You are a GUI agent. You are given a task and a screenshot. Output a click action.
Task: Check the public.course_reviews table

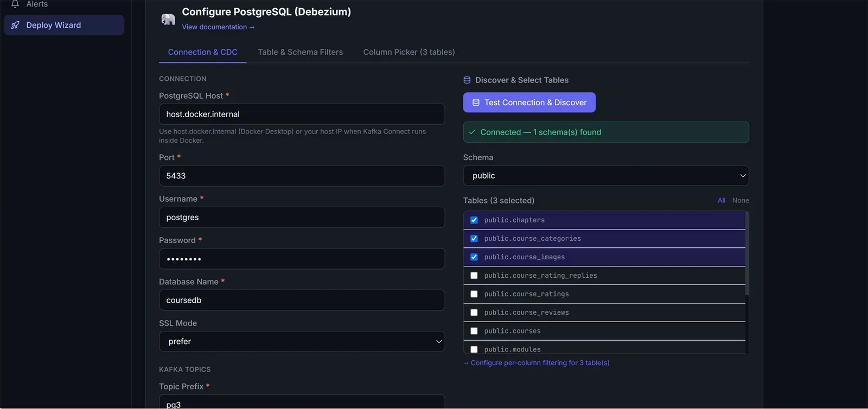[474, 312]
